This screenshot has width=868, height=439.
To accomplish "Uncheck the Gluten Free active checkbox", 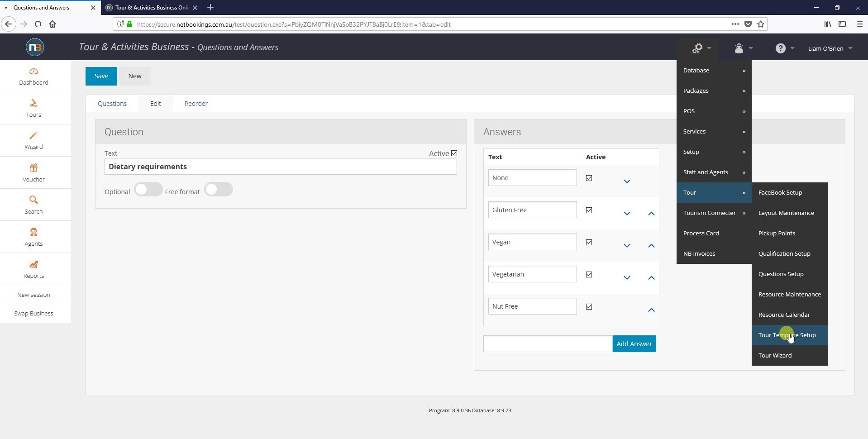I will [589, 210].
